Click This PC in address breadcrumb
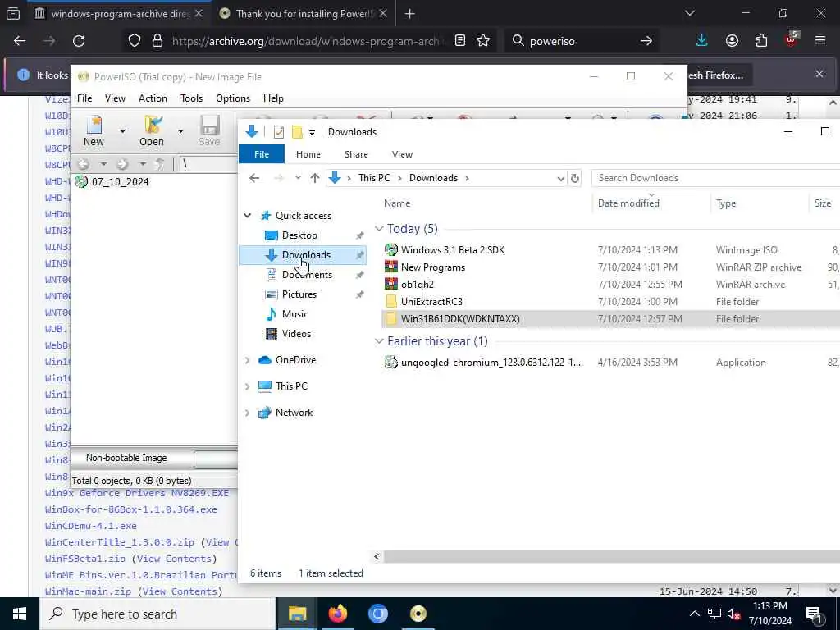 [x=374, y=178]
